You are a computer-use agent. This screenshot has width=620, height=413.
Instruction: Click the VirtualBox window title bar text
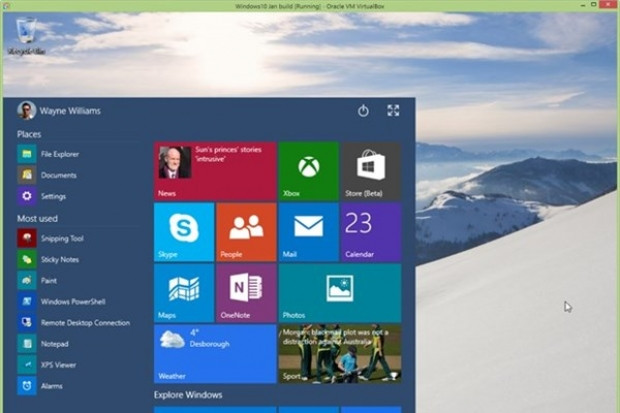point(310,6)
